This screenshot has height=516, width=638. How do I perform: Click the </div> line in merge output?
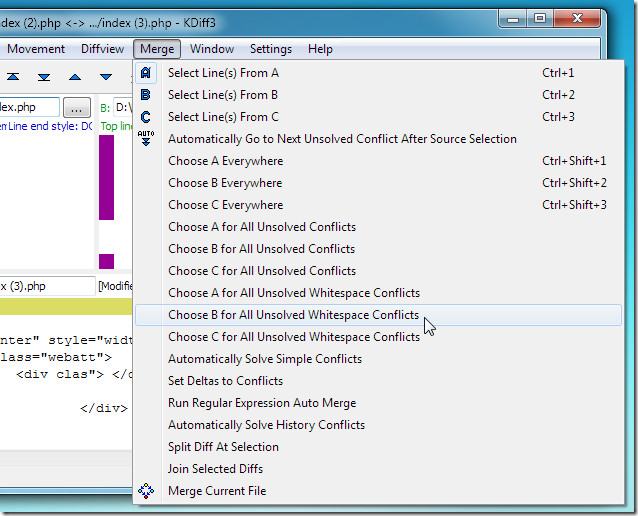coord(104,408)
